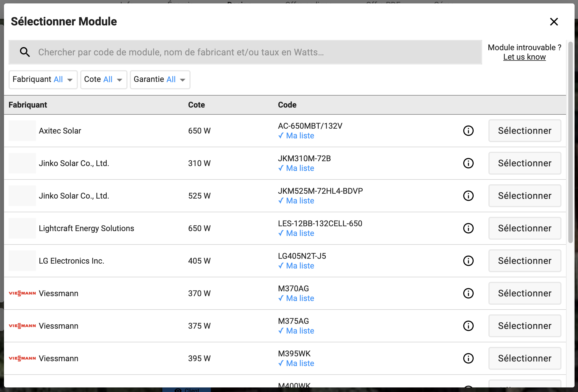Image resolution: width=578 pixels, height=392 pixels.
Task: Click the LG Electronics Inc. name
Action: 71,261
